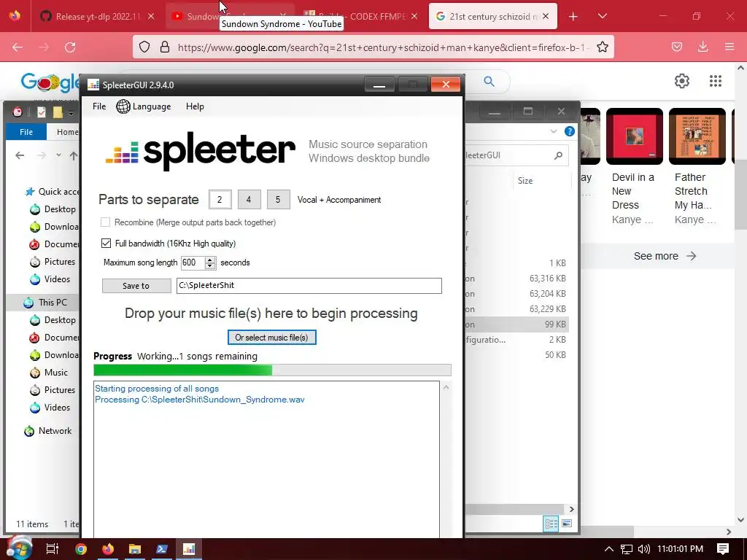Open Chrome from the taskbar
The image size is (747, 560).
(81, 549)
